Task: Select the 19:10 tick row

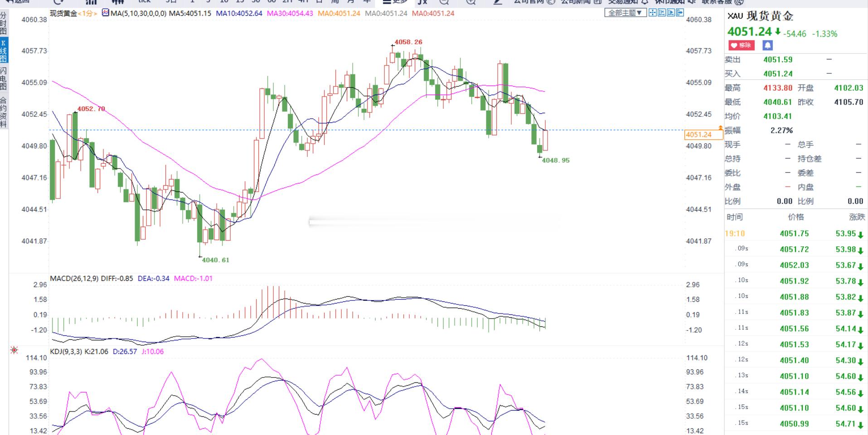Action: (x=796, y=233)
